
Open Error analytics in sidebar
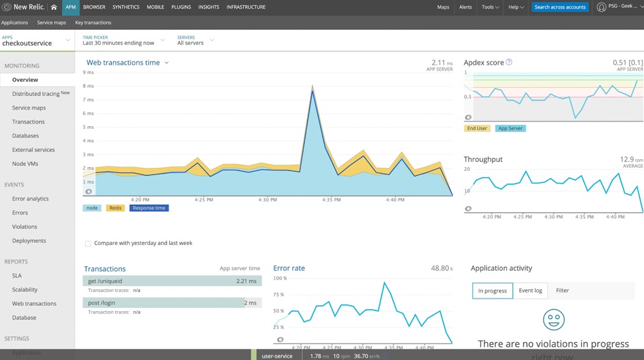coord(30,199)
